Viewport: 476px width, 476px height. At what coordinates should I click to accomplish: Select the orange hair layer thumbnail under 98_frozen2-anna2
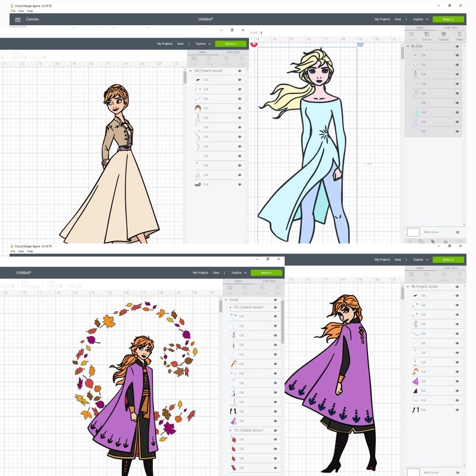click(x=415, y=371)
